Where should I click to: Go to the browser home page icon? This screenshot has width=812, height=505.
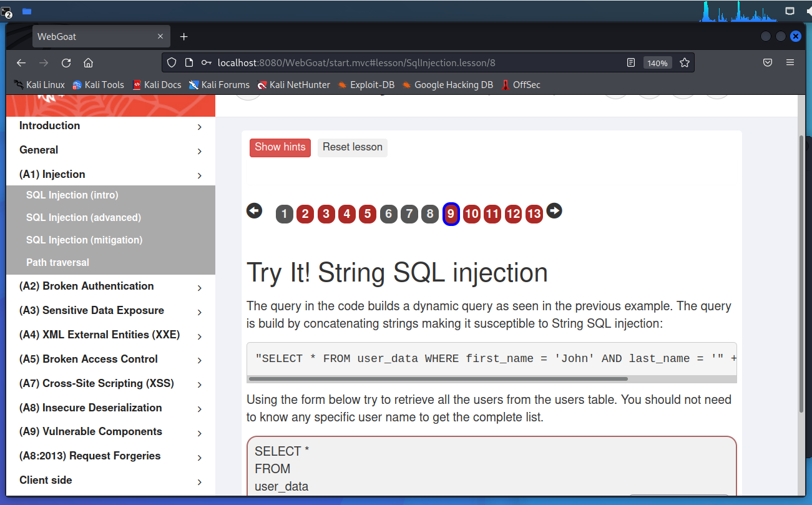88,63
